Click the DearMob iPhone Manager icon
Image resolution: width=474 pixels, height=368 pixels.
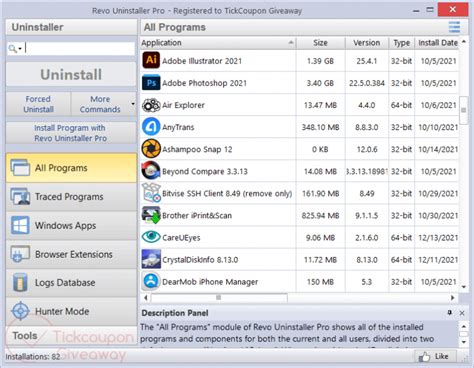tap(151, 281)
